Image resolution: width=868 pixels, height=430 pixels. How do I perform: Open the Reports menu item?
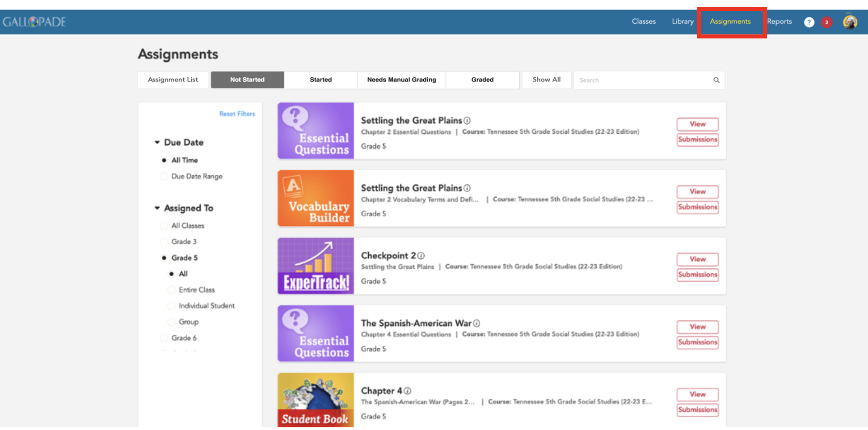779,21
